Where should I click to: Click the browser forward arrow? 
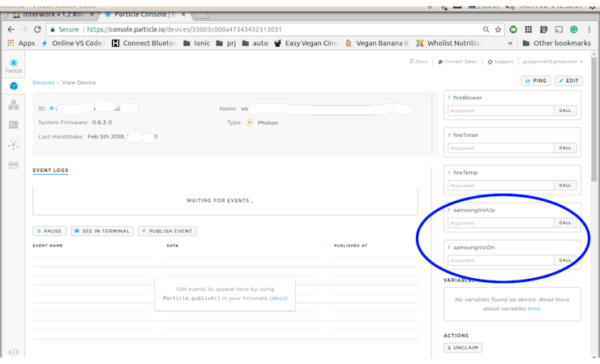24,29
